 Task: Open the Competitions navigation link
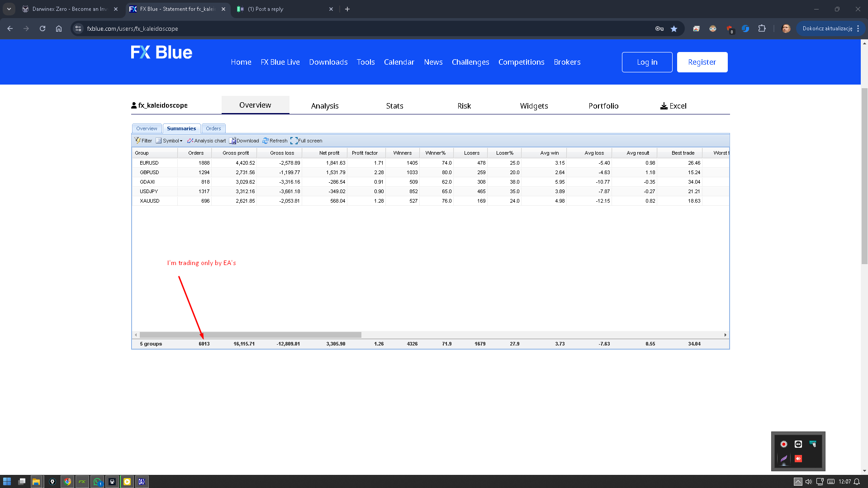521,62
